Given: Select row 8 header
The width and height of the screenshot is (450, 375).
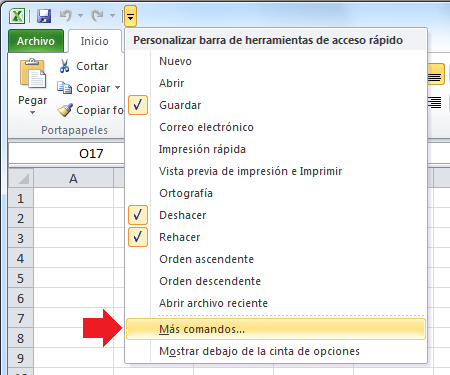Looking at the screenshot, I should click(x=21, y=338).
